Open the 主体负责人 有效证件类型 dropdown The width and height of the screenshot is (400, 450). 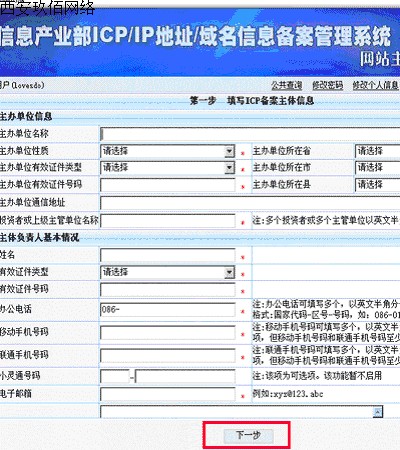click(x=168, y=272)
